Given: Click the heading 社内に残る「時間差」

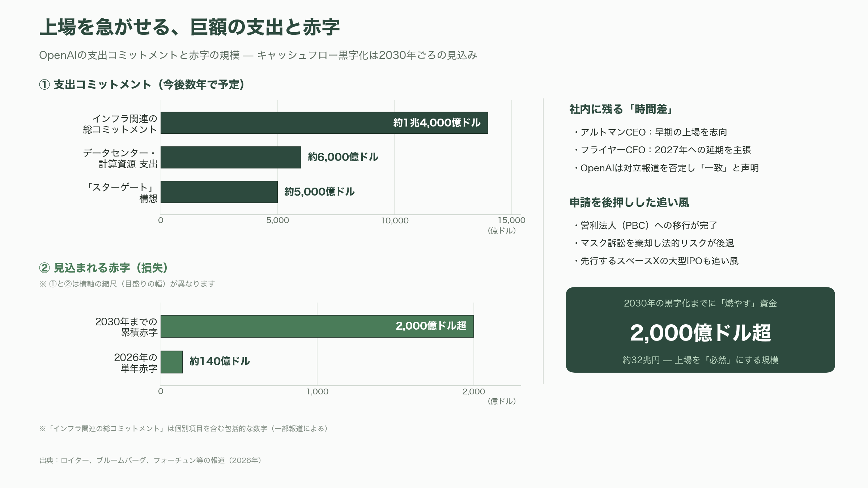Looking at the screenshot, I should [621, 109].
